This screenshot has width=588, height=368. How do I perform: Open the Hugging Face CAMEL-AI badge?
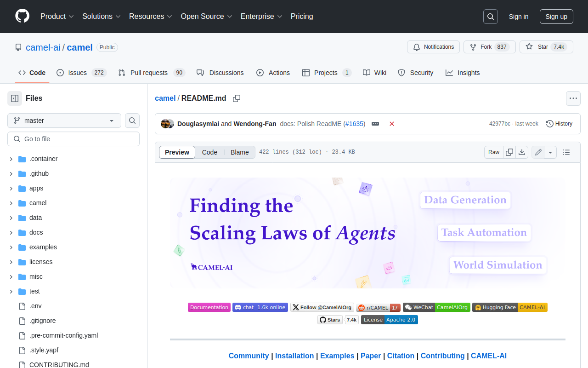click(x=510, y=307)
